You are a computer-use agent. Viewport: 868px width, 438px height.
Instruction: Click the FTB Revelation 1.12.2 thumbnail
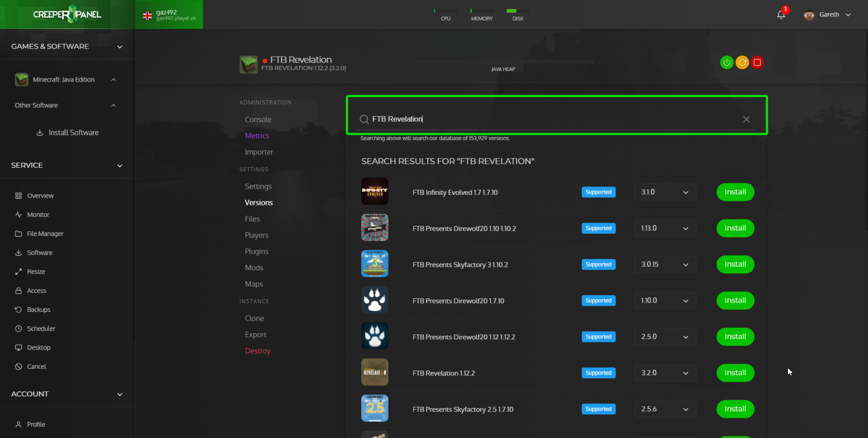click(x=375, y=372)
